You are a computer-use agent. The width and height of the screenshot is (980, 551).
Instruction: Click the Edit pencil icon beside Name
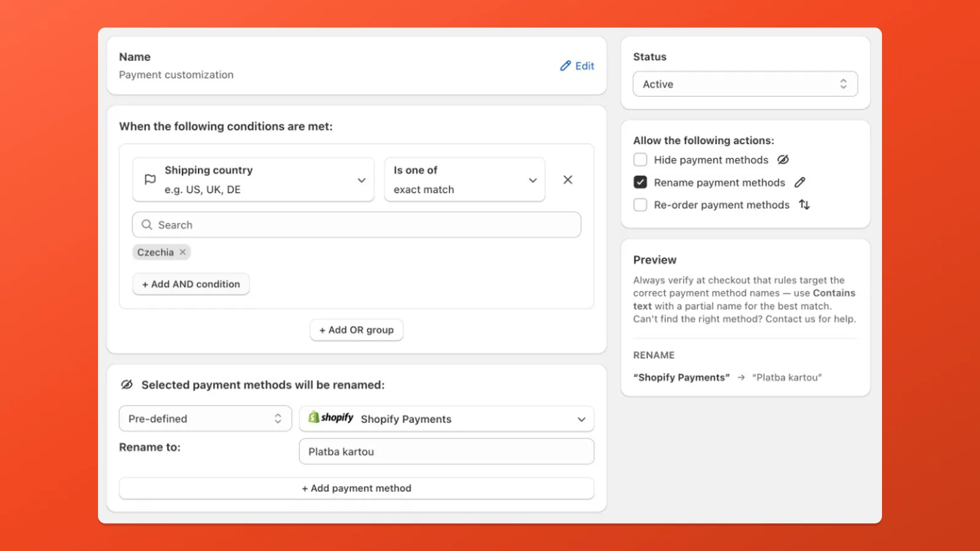(x=564, y=66)
